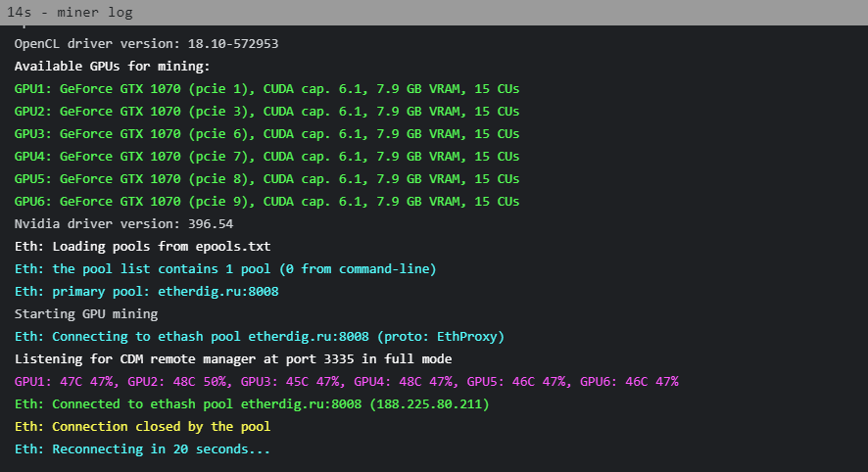
Task: Click the 'Connecting to ethash pool' line
Action: click(x=260, y=337)
